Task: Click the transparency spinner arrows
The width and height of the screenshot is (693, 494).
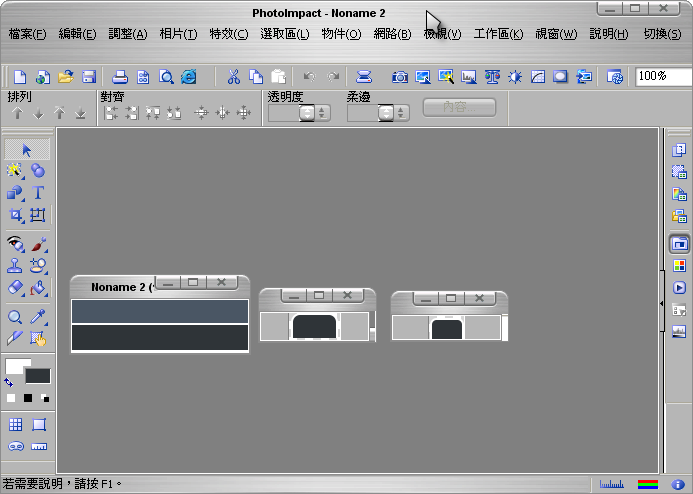Action: pos(322,113)
